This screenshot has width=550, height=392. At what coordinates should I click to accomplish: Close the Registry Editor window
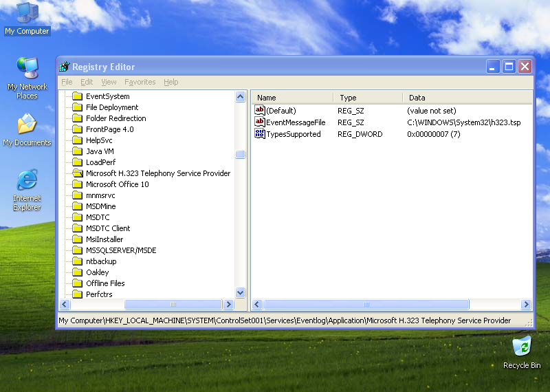pos(525,66)
